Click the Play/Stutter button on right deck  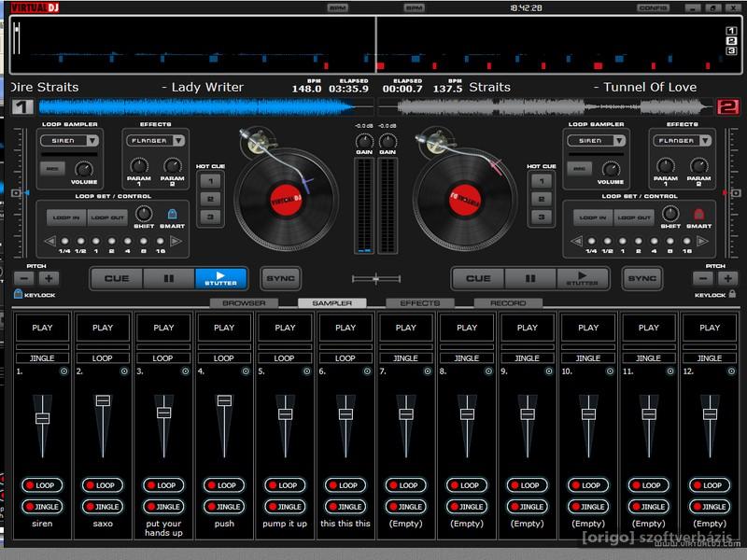[x=582, y=278]
